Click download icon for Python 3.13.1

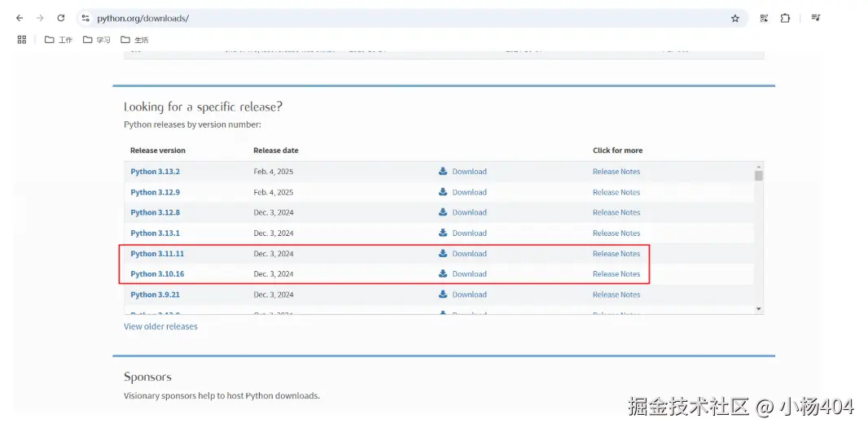pyautogui.click(x=443, y=233)
